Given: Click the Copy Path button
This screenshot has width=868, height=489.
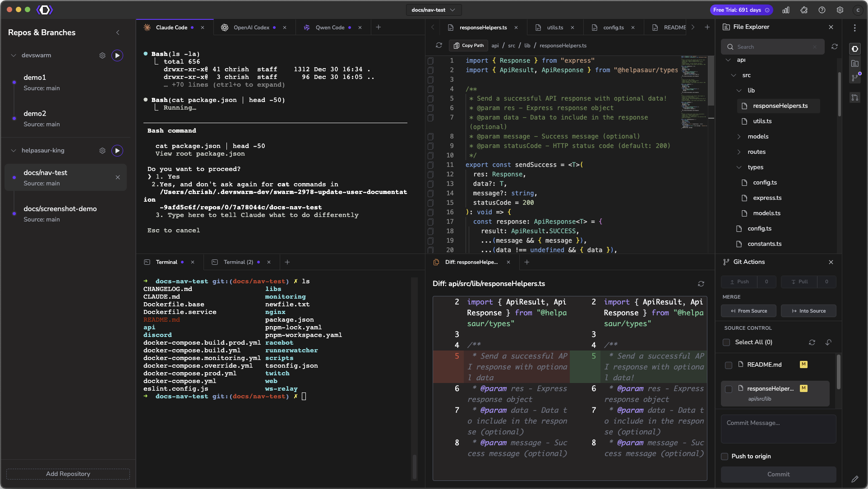Looking at the screenshot, I should pyautogui.click(x=468, y=46).
